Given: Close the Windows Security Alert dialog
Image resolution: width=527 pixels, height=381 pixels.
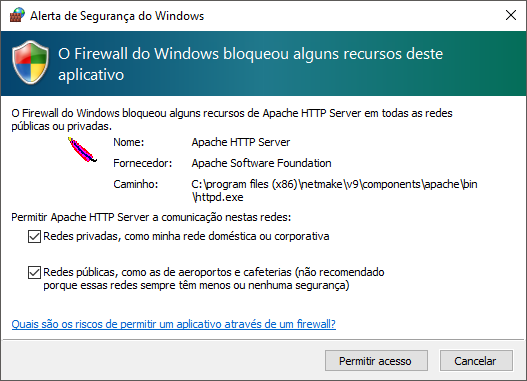Looking at the screenshot, I should (511, 15).
